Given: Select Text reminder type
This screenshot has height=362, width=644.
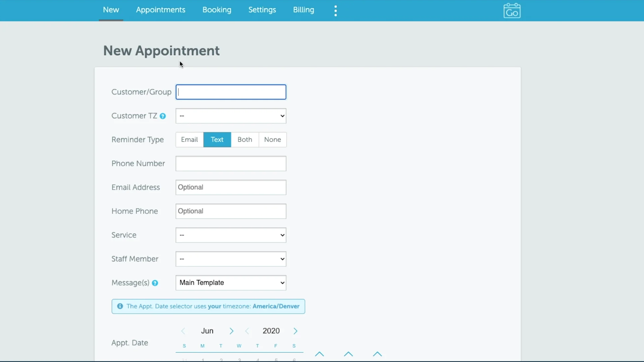Looking at the screenshot, I should tap(217, 140).
